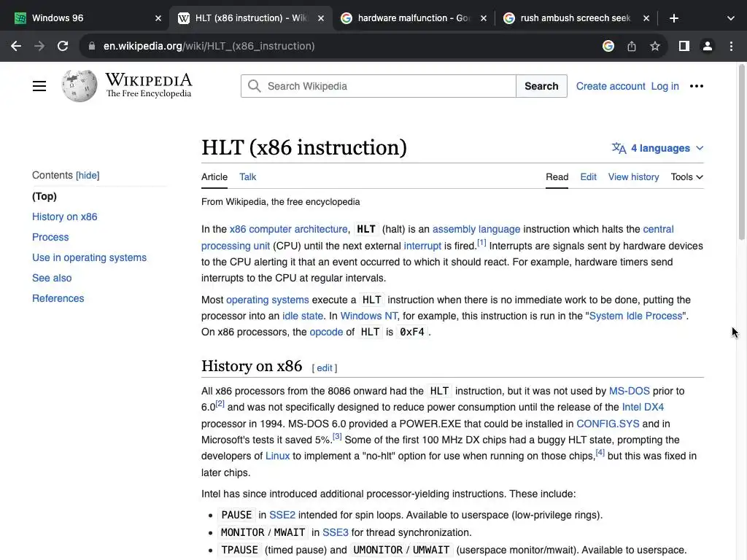Screen dimensions: 747x560
Task: Open a new tab with plus icon
Action: coord(673,18)
